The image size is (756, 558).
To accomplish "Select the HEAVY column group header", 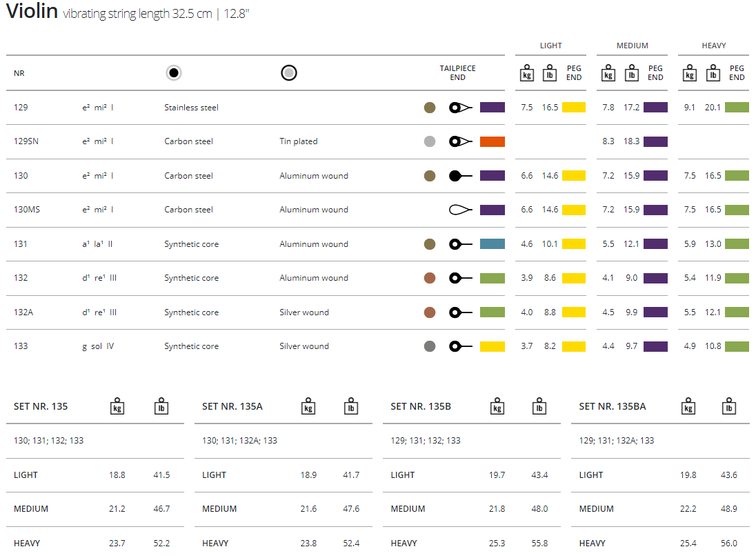I will pos(713,46).
